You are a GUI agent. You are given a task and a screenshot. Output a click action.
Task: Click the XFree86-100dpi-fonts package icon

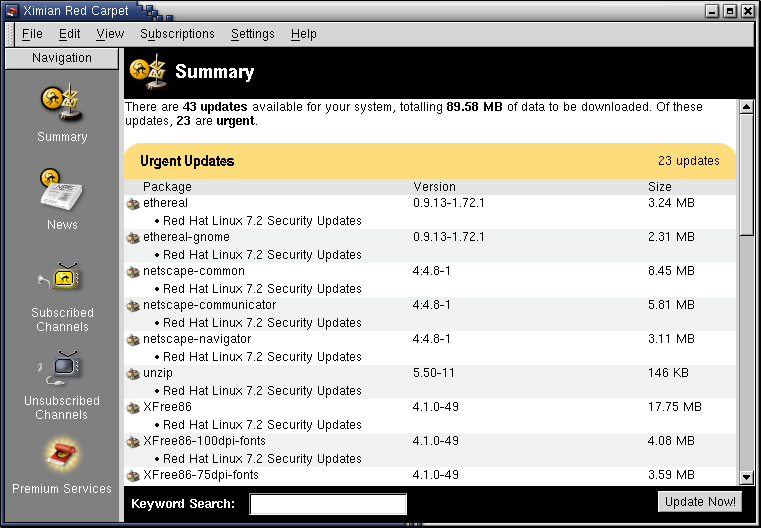pos(132,442)
